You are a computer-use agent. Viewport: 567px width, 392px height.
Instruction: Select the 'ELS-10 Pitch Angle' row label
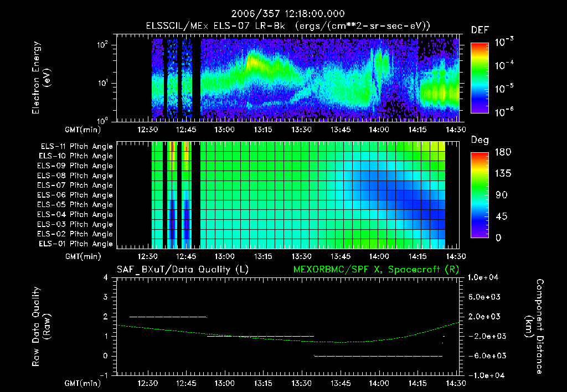[x=76, y=156]
